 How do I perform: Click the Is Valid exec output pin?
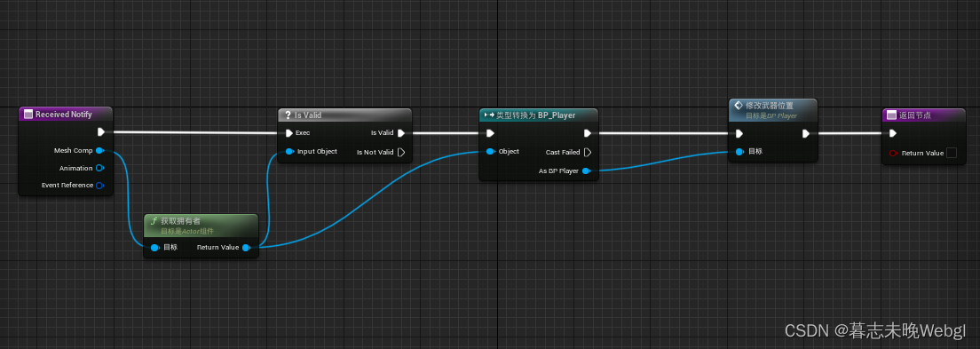401,132
